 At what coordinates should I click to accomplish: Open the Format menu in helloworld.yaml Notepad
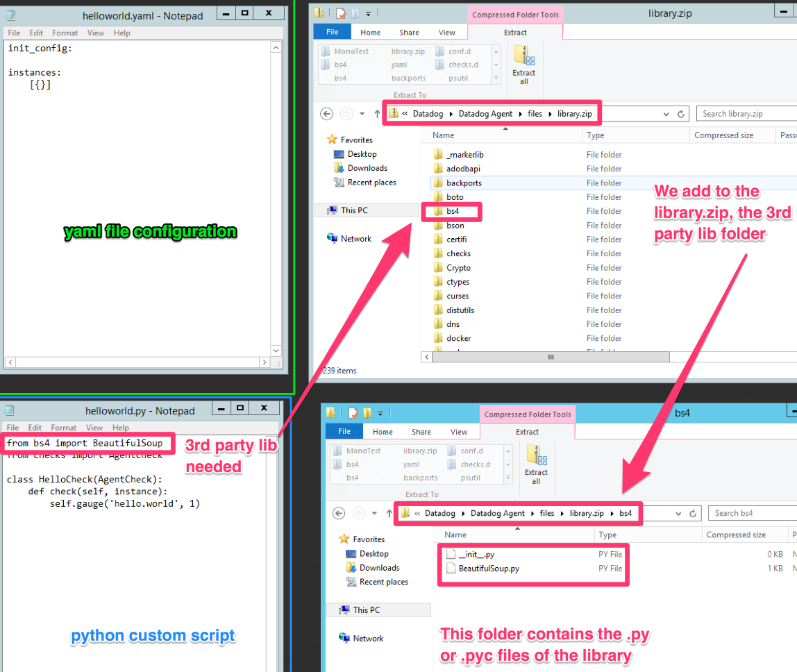click(65, 31)
